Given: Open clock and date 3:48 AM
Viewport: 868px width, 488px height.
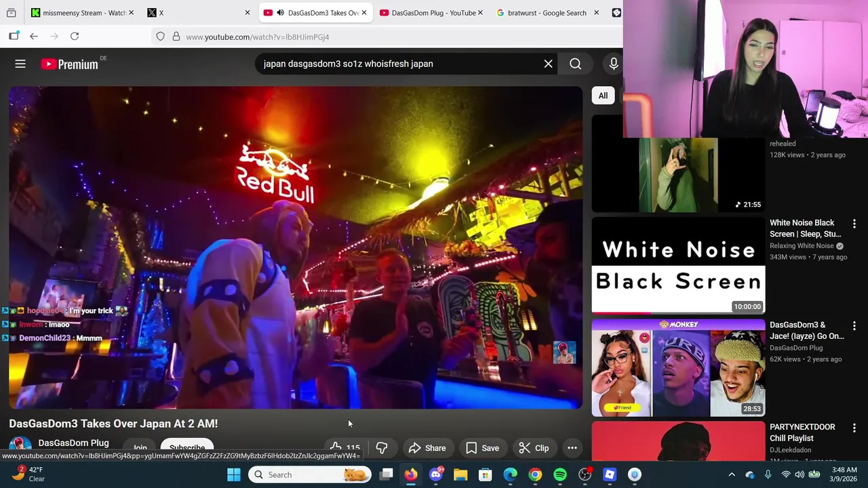Looking at the screenshot, I should click(x=844, y=474).
